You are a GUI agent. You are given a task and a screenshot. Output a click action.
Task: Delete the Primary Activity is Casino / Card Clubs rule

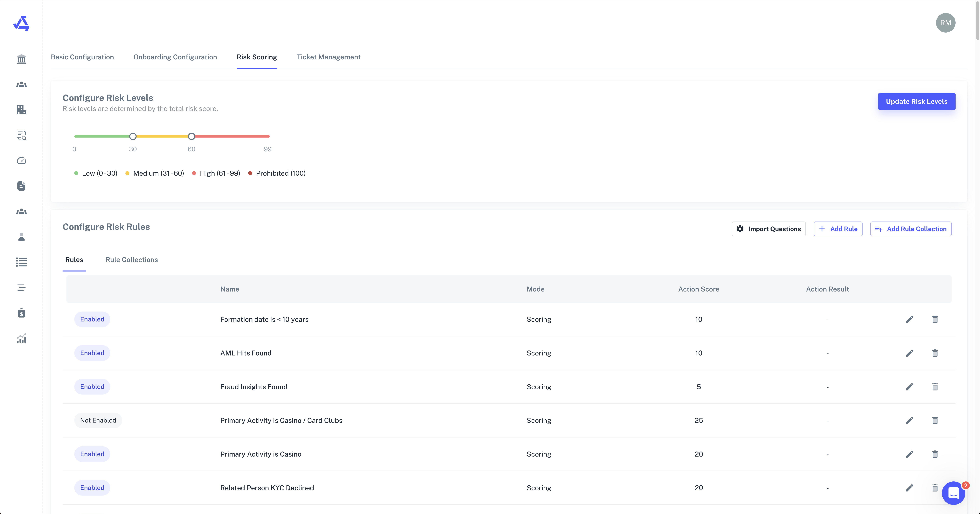[x=935, y=420]
